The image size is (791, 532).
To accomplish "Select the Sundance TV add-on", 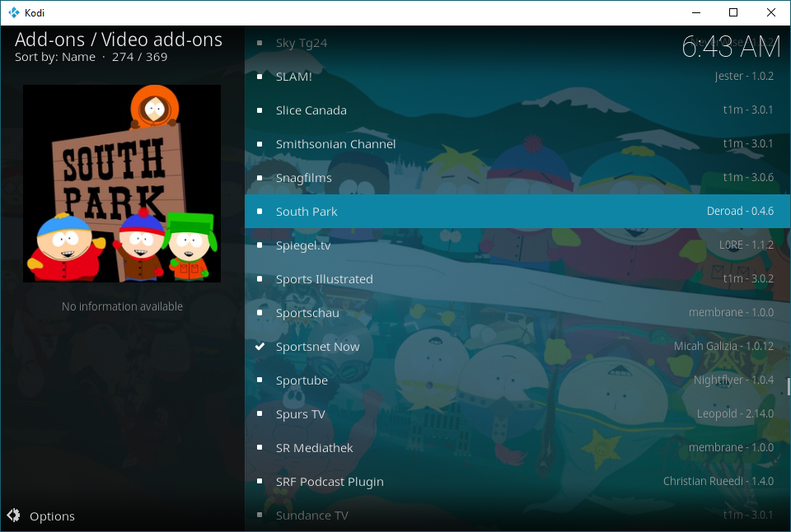I will (x=517, y=515).
